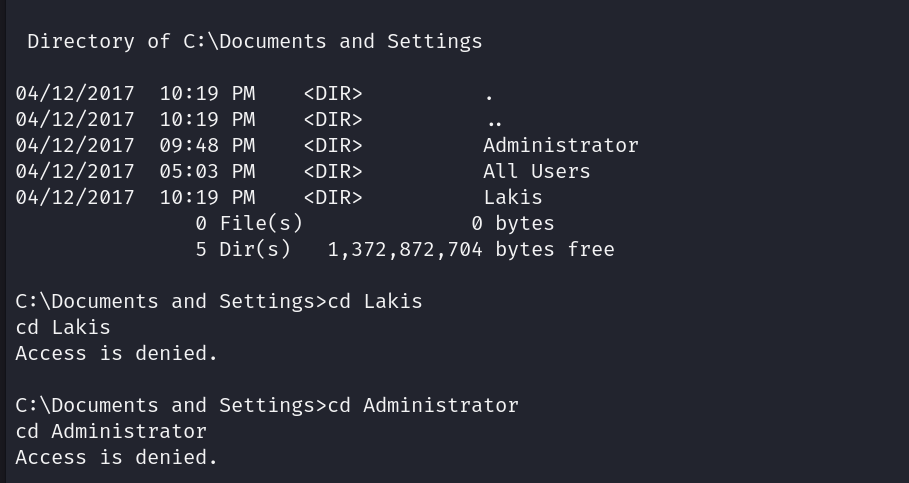This screenshot has width=909, height=483.
Task: Click the '0 bytes' text after File(s)
Action: tap(512, 223)
